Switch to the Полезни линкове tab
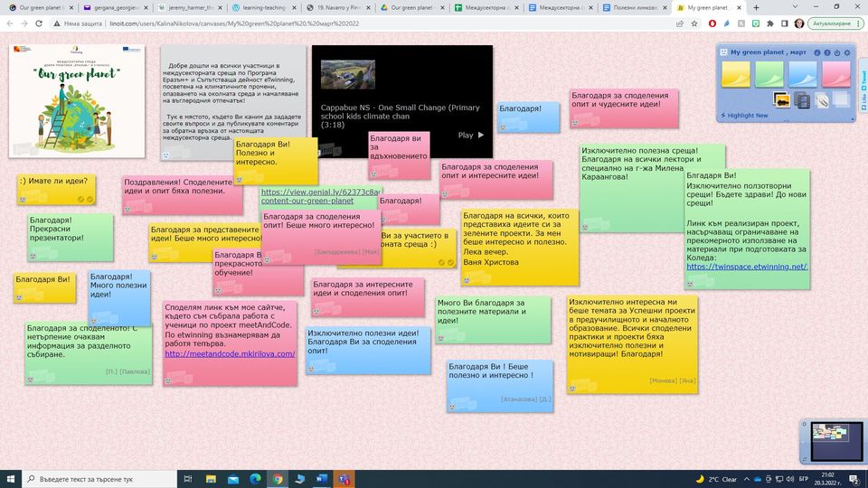This screenshot has width=868, height=488. pos(634,7)
